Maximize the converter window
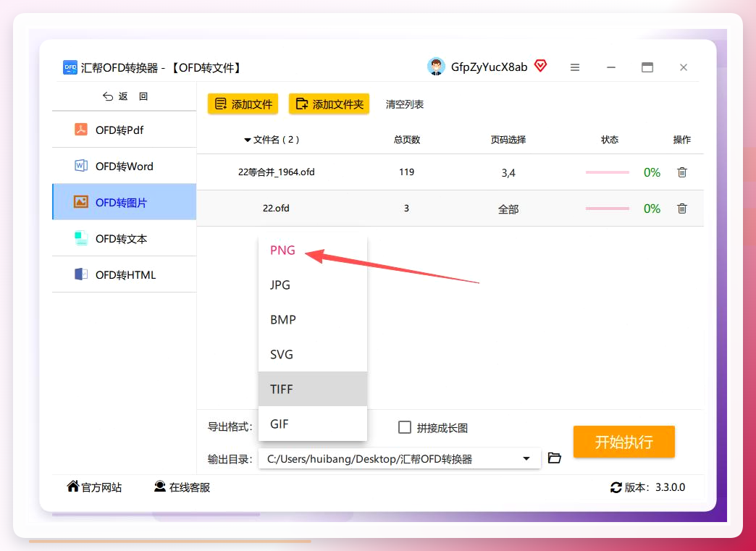Image resolution: width=756 pixels, height=551 pixels. pos(647,67)
